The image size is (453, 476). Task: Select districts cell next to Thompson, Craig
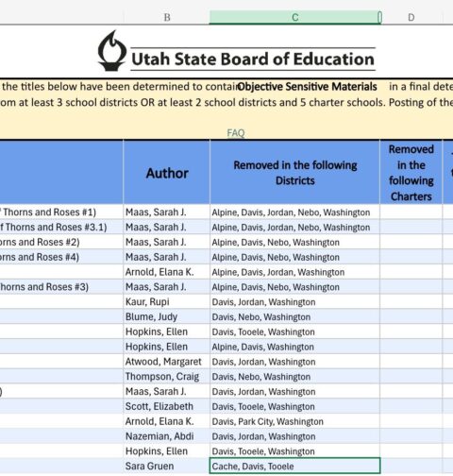(x=294, y=377)
